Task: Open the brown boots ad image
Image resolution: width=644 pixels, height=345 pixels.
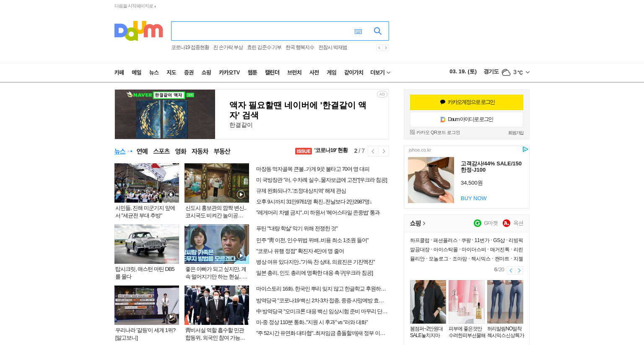Action: coord(431,180)
